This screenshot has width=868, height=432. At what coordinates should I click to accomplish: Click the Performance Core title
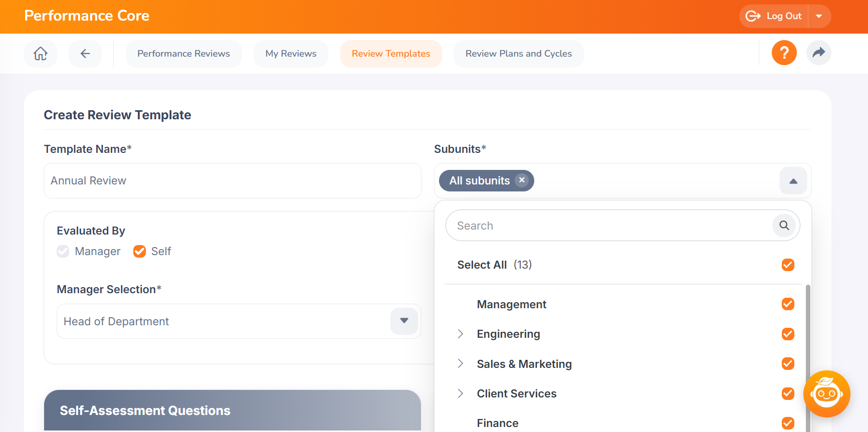tap(87, 16)
